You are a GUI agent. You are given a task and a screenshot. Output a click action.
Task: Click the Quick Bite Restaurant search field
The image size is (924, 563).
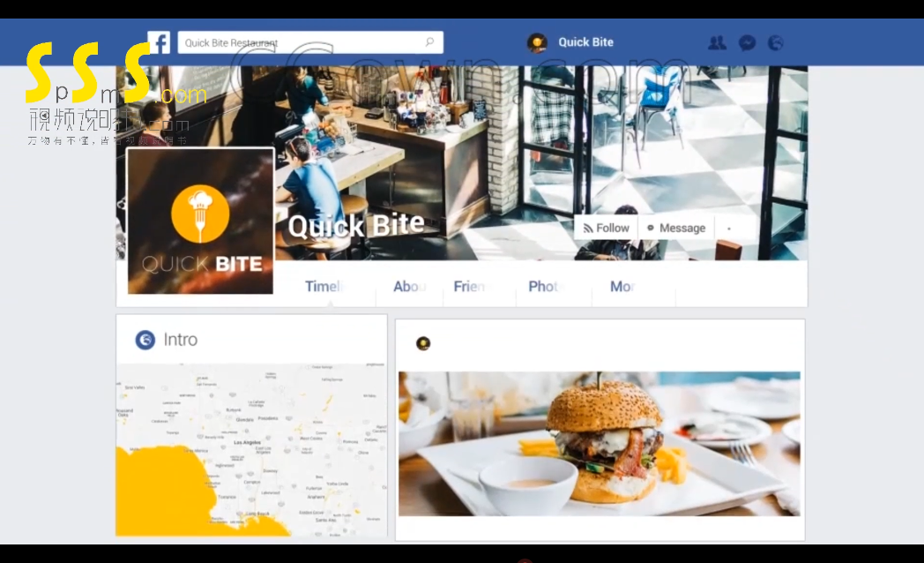310,42
